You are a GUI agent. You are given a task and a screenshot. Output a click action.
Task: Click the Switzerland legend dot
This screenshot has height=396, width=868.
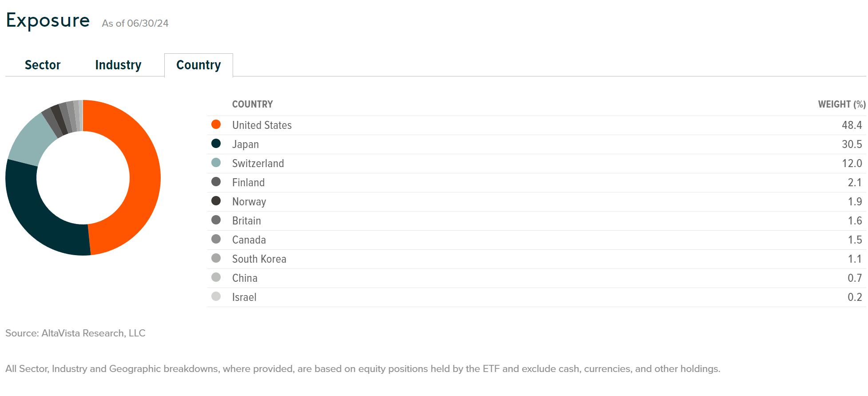click(217, 163)
